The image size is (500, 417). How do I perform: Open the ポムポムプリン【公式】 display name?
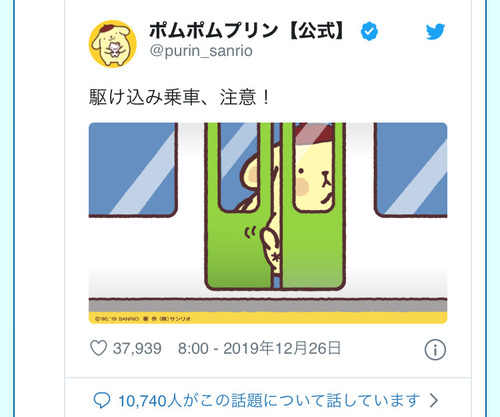point(247,31)
